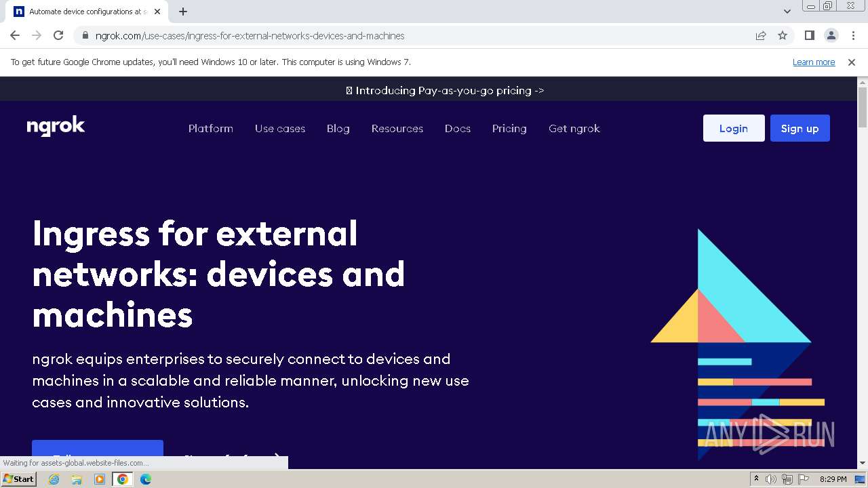
Task: Open the Chrome three-dot menu
Action: click(853, 35)
